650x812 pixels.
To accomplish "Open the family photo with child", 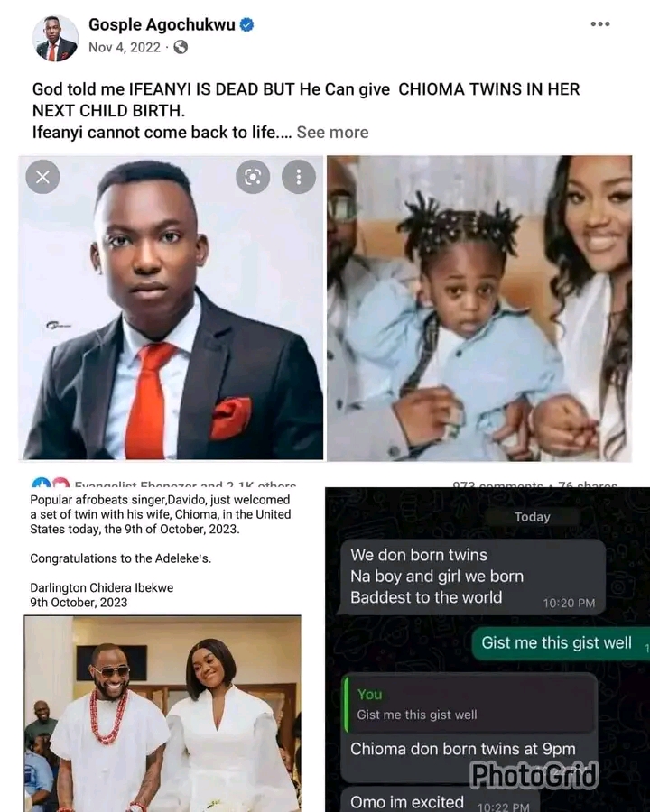I will pos(479,308).
